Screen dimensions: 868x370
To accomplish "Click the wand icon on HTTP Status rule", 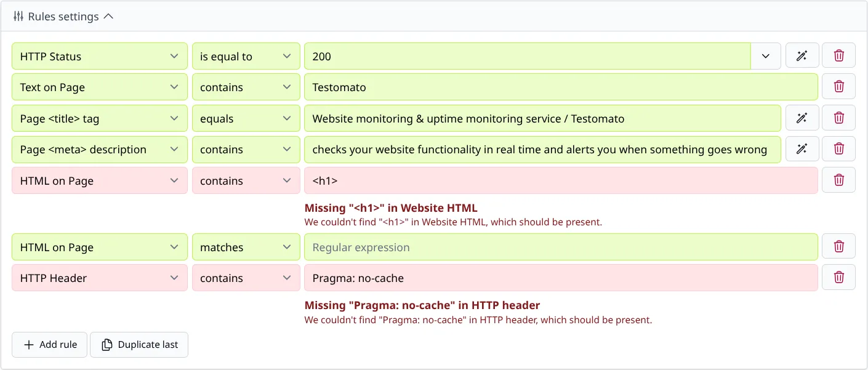I will 802,55.
